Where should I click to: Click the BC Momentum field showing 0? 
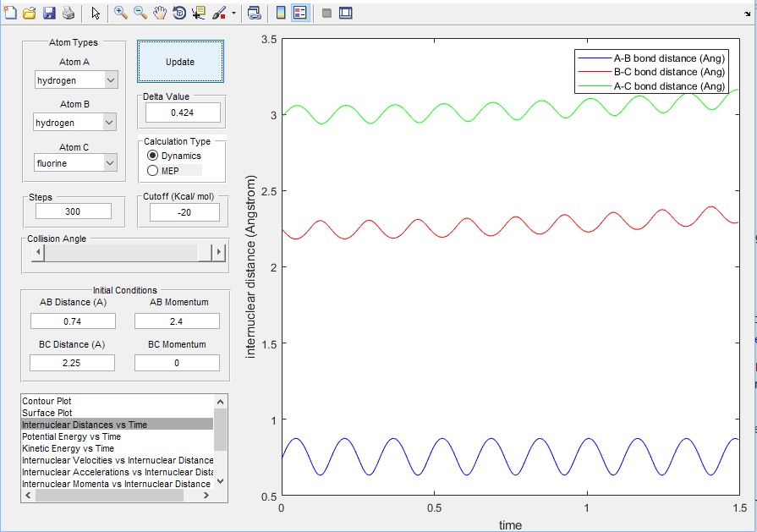click(177, 363)
